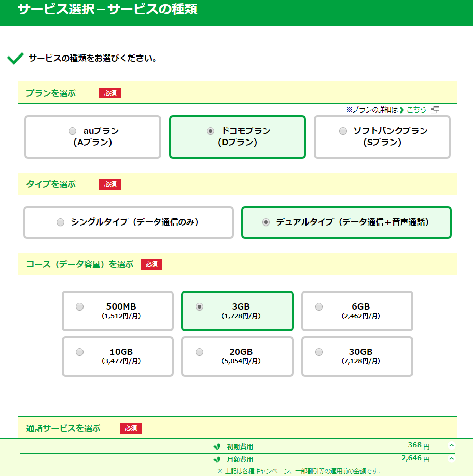473x476 pixels.
Task: Click the サービス選択－サービスの種類 page title
Action: [x=107, y=9]
